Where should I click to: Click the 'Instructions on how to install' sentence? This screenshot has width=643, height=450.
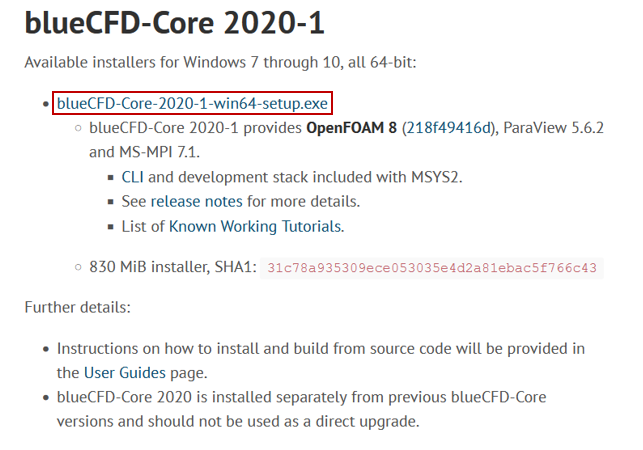tap(321, 361)
